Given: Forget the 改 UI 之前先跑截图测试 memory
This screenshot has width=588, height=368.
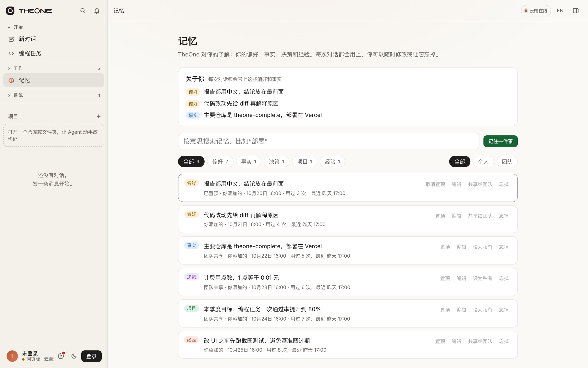Looking at the screenshot, I should click(504, 341).
